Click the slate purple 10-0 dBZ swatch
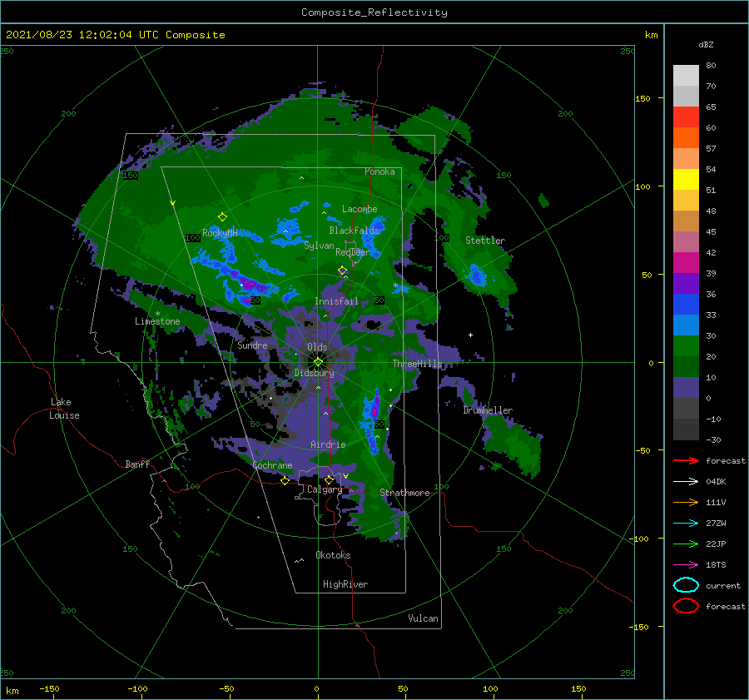This screenshot has width=749, height=700. [686, 388]
